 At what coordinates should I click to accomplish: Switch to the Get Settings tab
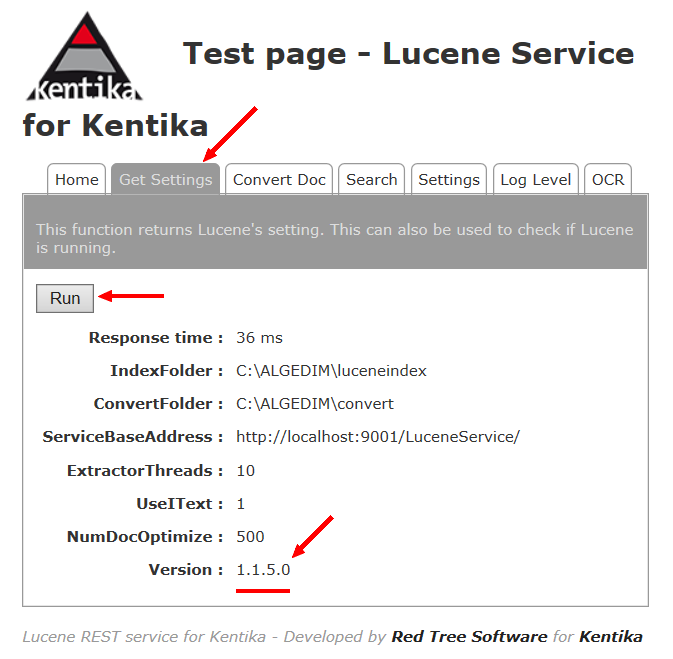[x=166, y=179]
